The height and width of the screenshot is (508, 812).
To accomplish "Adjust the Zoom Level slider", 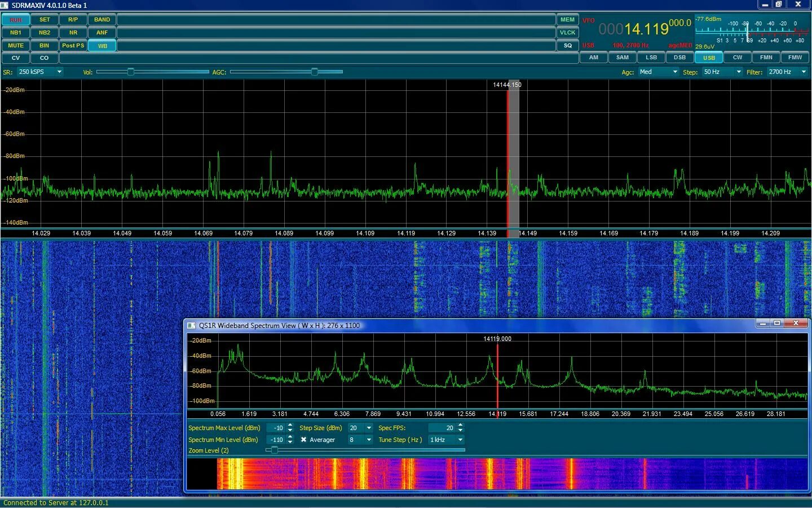I will 365,450.
